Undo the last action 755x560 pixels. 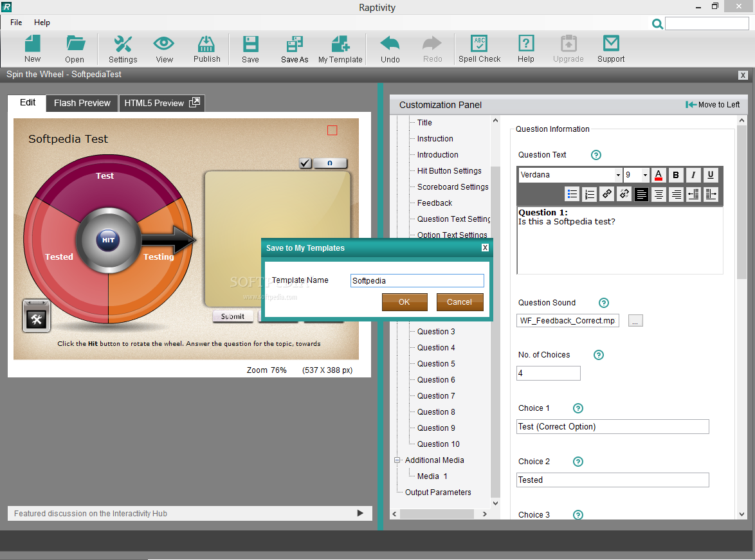click(390, 49)
